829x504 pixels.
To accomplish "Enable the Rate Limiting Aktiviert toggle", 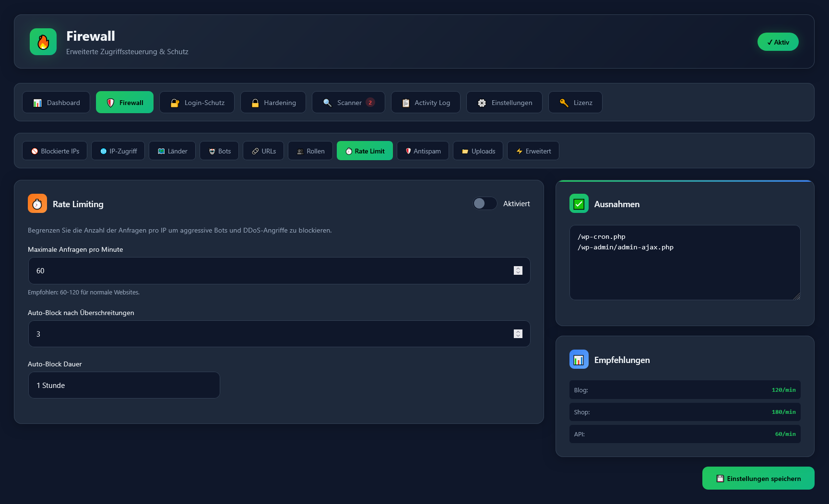I will (x=485, y=203).
